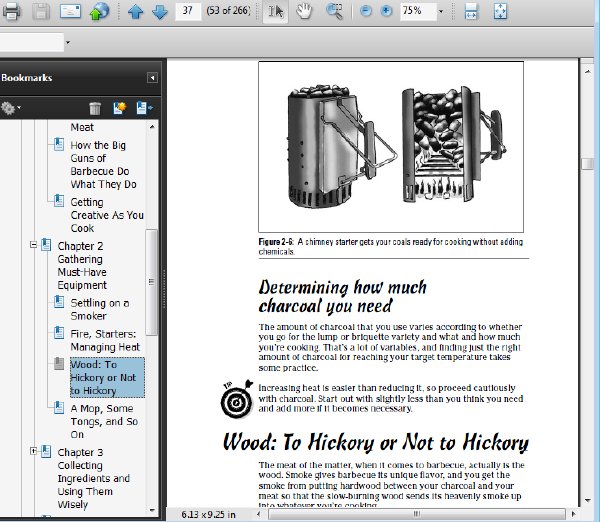This screenshot has height=522, width=600.
Task: Click heading 'Determining how much charcoal you need'
Action: click(x=342, y=297)
